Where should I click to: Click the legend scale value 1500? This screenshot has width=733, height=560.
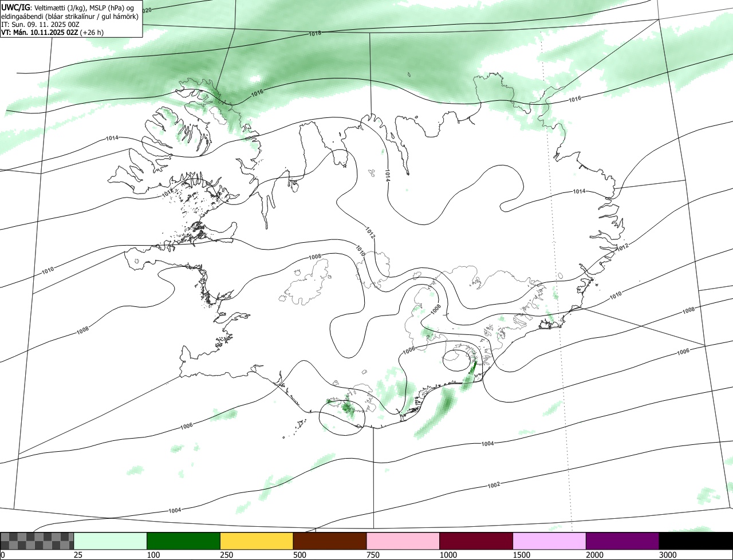tap(521, 555)
